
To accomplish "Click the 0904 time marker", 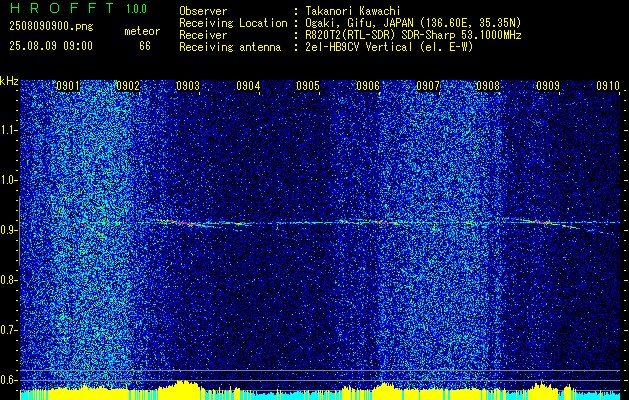I will pyautogui.click(x=248, y=86).
